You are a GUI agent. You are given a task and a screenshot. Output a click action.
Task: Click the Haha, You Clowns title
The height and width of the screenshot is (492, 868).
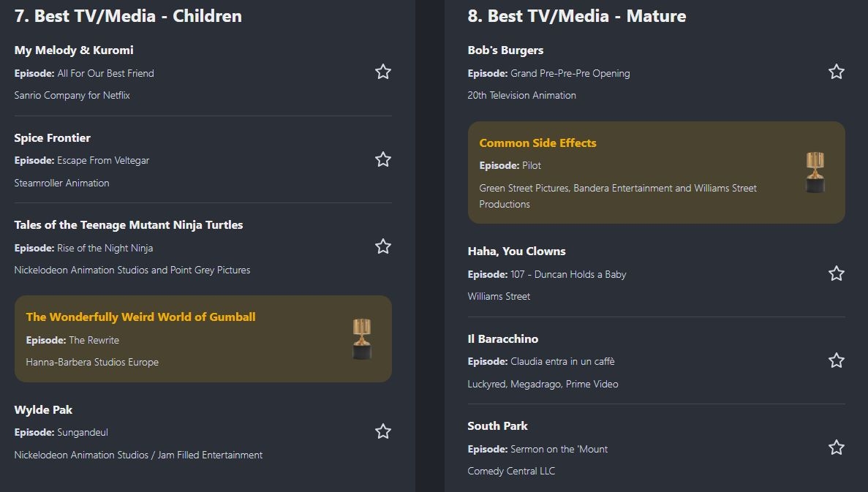pyautogui.click(x=516, y=251)
